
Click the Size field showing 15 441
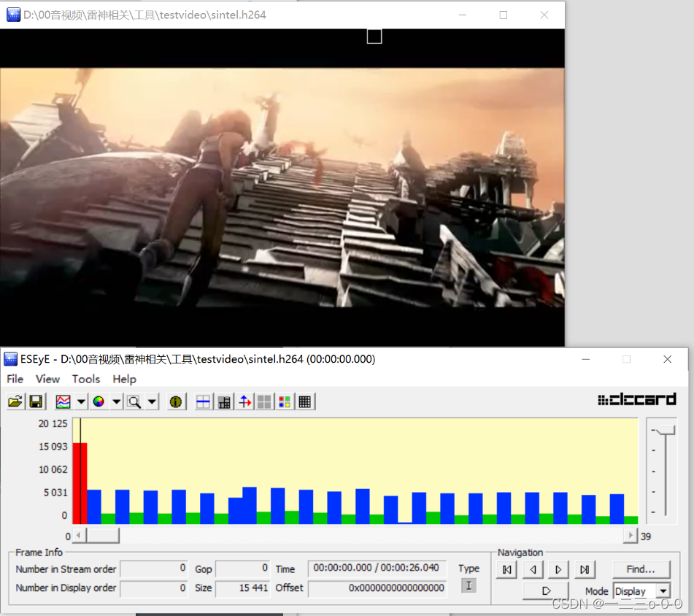(242, 588)
